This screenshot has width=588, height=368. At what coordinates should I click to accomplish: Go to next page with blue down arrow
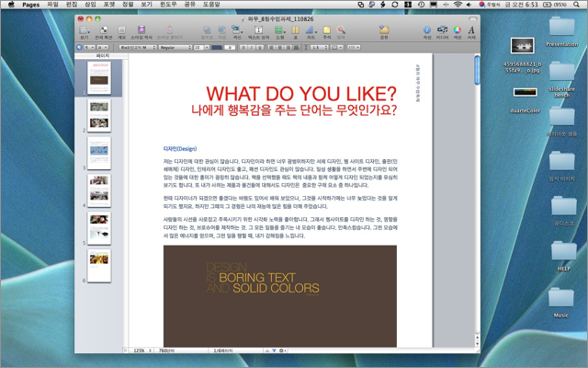click(274, 351)
